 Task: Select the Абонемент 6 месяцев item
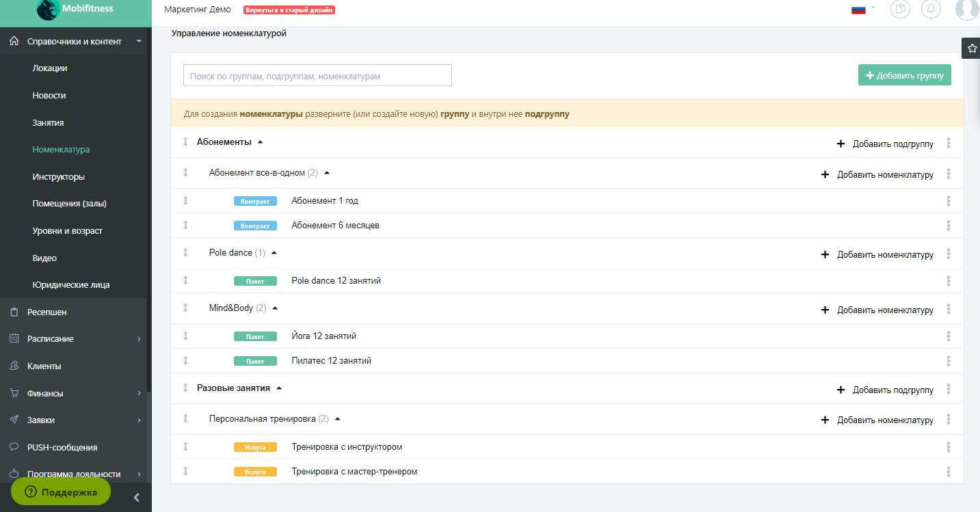[x=335, y=226]
